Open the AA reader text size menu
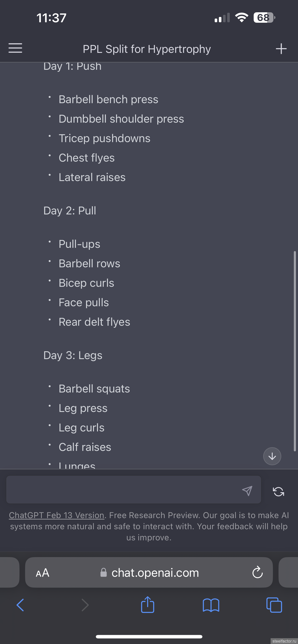 click(x=42, y=573)
